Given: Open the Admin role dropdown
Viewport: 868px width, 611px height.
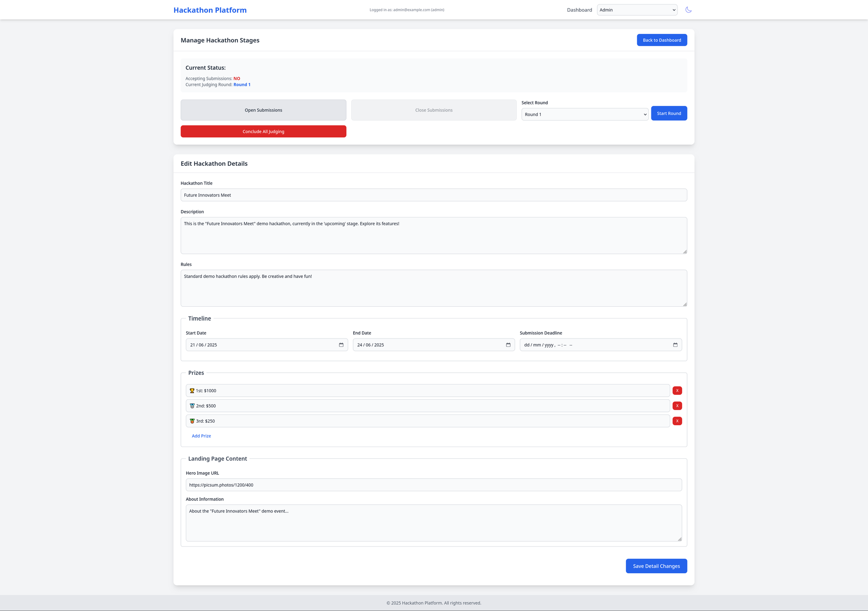Looking at the screenshot, I should click(637, 10).
